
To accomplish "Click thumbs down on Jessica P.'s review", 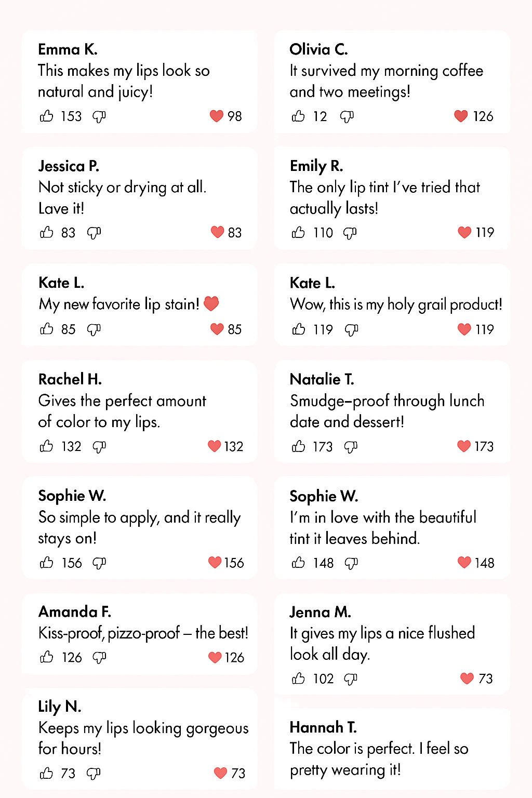I will tap(94, 233).
